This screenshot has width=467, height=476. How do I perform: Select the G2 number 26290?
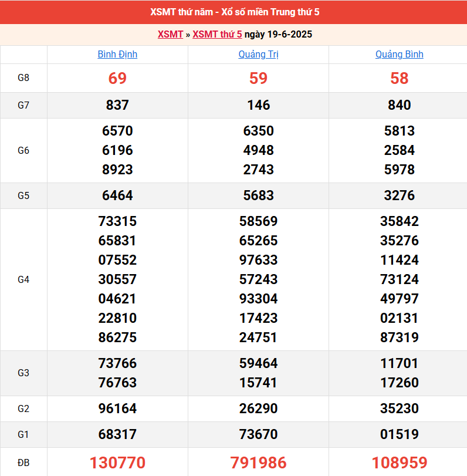click(258, 409)
